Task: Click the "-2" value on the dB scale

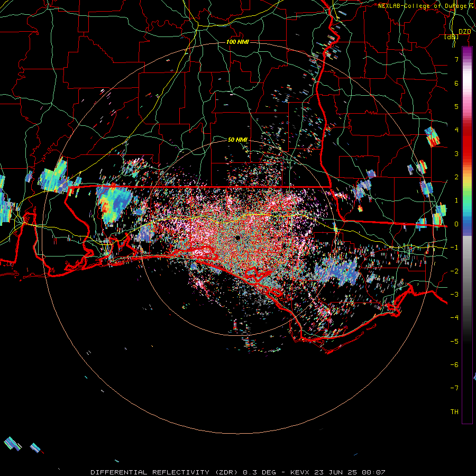Action: click(x=454, y=271)
